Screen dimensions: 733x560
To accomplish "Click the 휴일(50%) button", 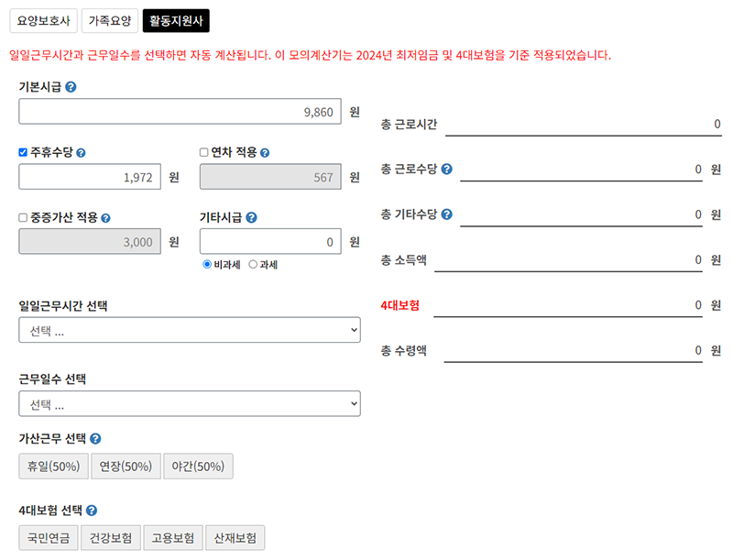I will click(x=52, y=466).
